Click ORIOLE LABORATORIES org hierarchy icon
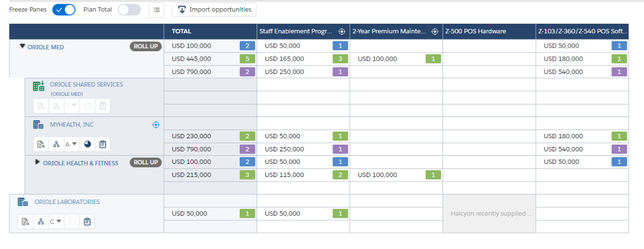The image size is (644, 249). (41, 221)
